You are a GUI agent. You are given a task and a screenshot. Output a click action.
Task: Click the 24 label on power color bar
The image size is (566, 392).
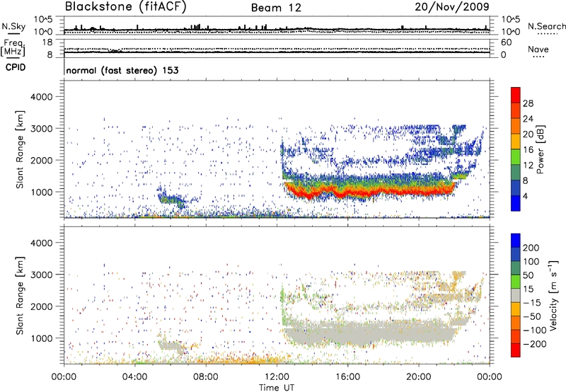tap(528, 119)
